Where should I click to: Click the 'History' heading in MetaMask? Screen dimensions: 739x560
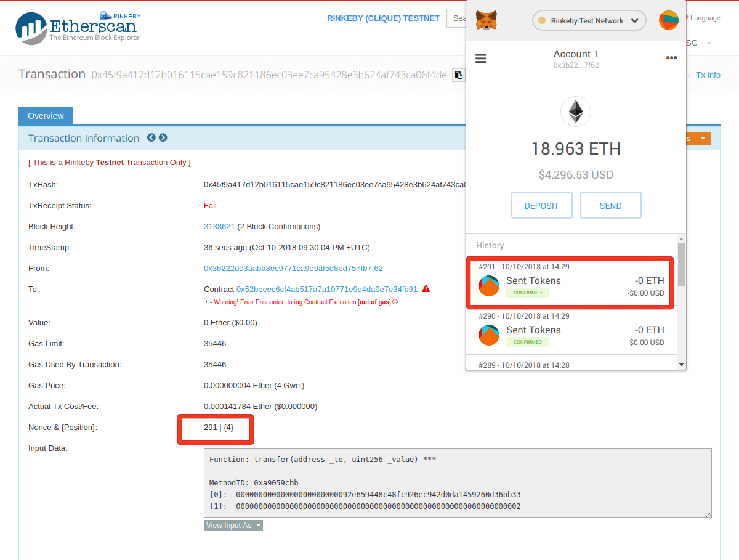490,245
